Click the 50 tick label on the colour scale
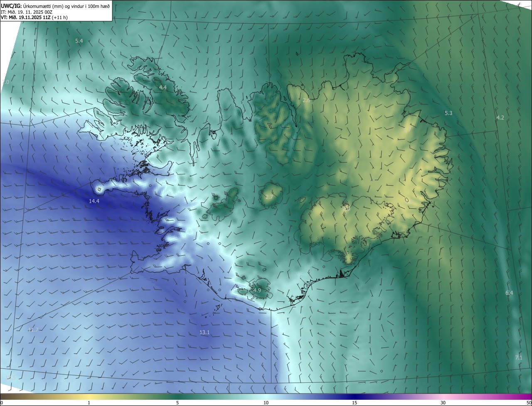Screen dimensions: 532x406 (x=529, y=403)
